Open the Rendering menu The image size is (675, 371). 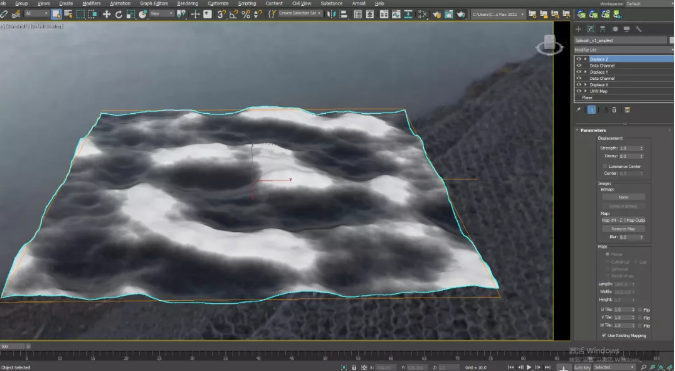click(x=187, y=3)
